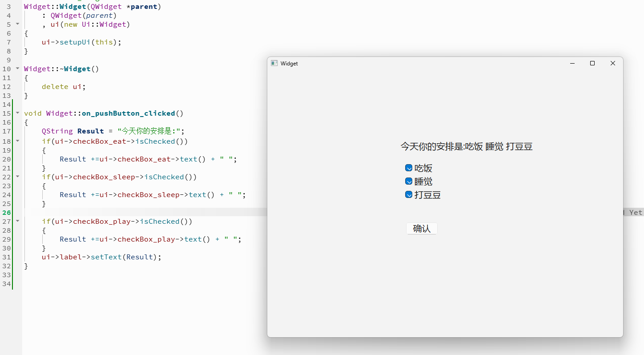Fold the checkBox_eat if block at line 18

17,141
